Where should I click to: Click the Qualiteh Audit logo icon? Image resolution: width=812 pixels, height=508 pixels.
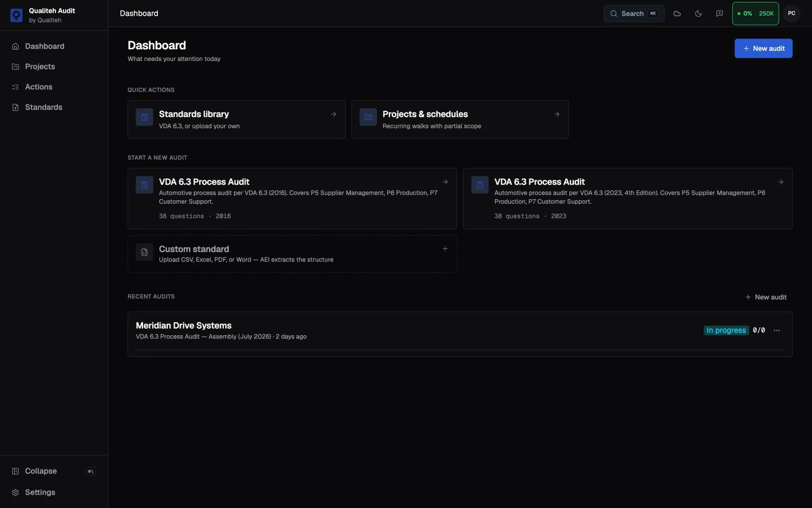point(16,15)
